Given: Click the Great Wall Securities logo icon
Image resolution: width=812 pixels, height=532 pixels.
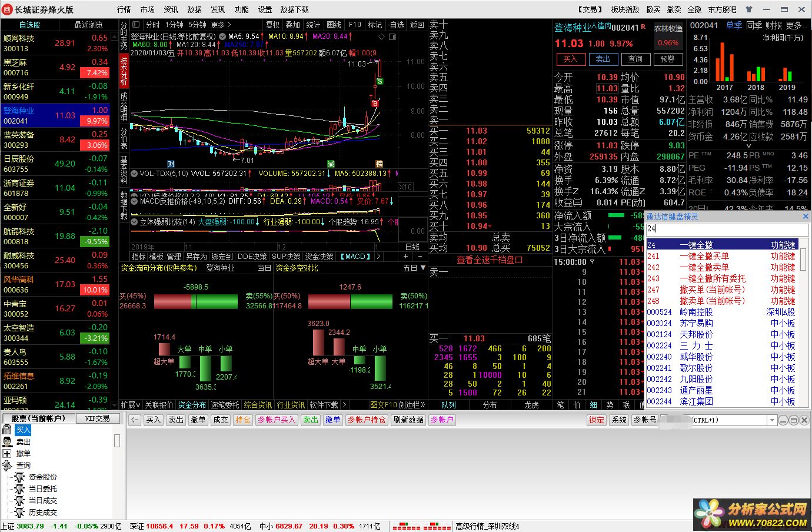Looking at the screenshot, I should [7, 9].
